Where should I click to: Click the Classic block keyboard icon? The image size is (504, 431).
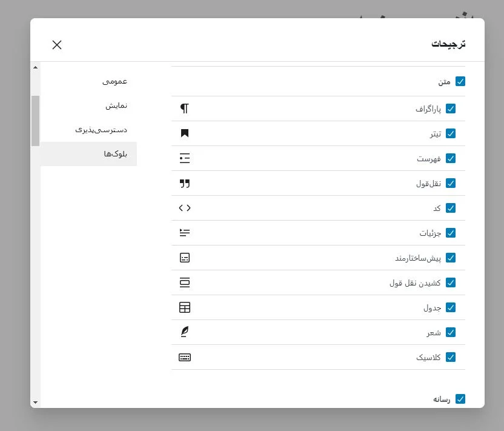[x=185, y=357]
